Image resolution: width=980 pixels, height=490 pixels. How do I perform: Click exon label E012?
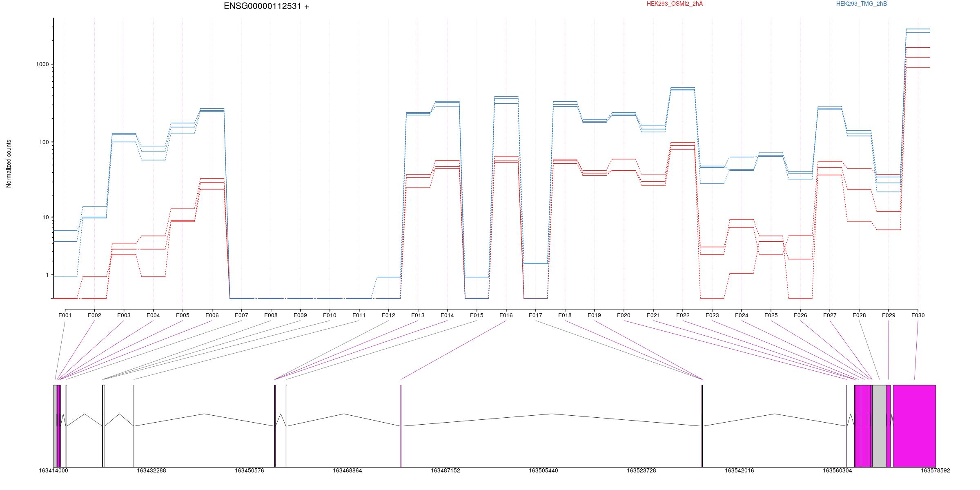tap(388, 315)
